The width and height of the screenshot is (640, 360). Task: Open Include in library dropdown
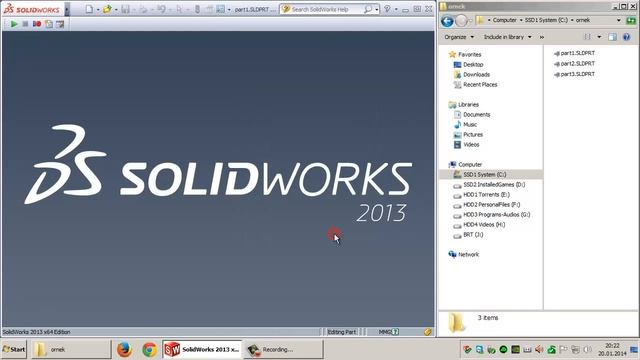click(x=507, y=37)
